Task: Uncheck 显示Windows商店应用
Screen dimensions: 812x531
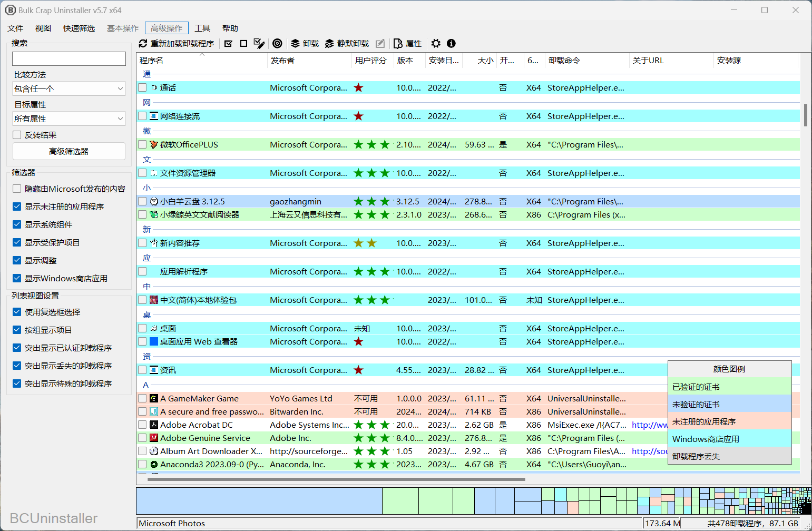Action: click(17, 278)
